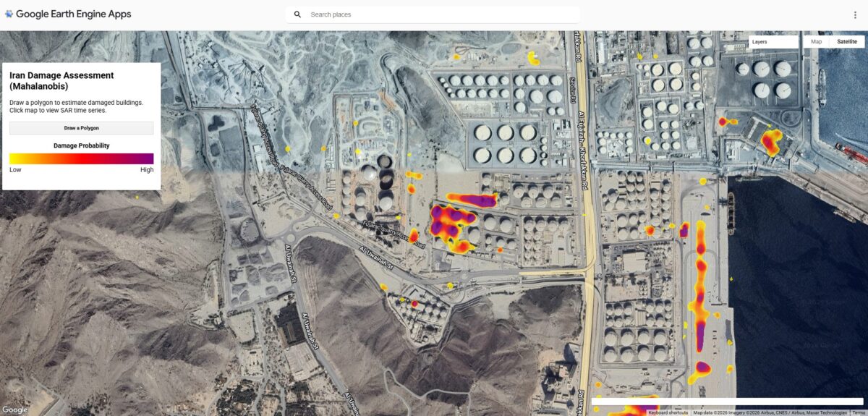Click the Google logo on the map
Screen dimensions: 868x416
pos(14,410)
